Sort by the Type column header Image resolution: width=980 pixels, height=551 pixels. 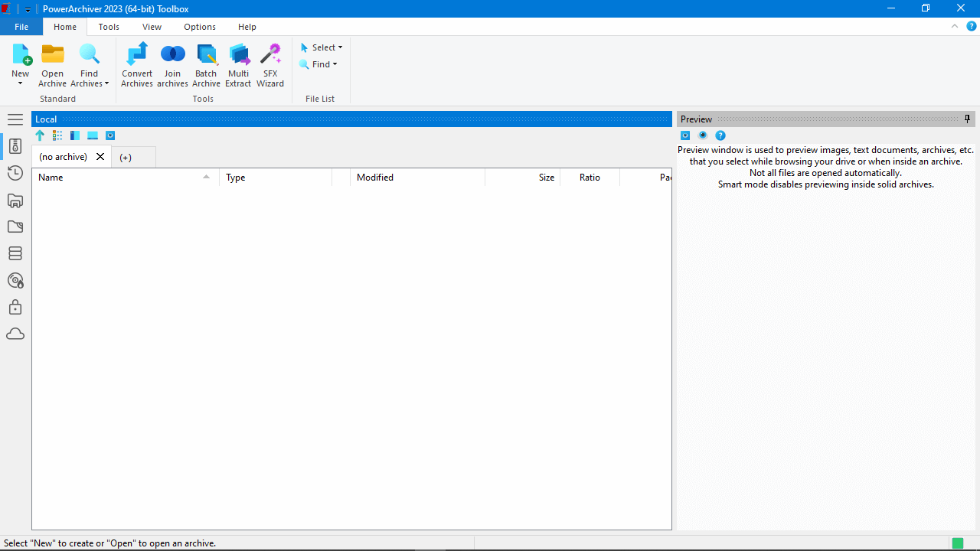click(276, 178)
